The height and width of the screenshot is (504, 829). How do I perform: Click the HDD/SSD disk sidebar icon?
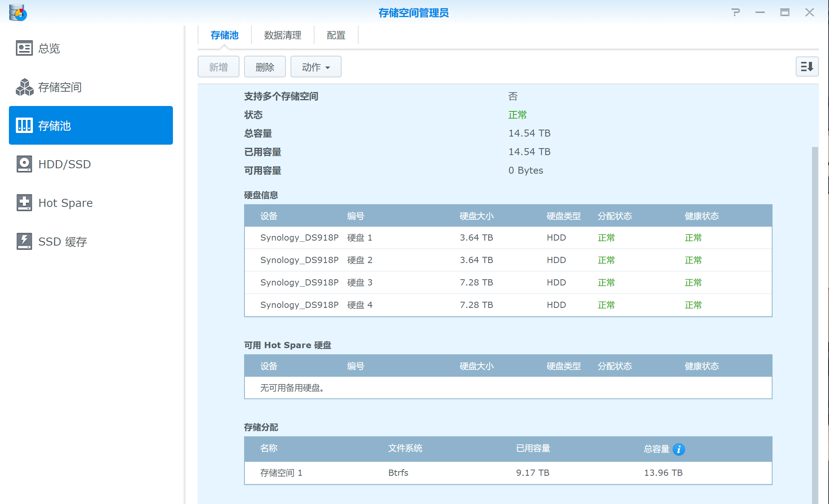(24, 164)
